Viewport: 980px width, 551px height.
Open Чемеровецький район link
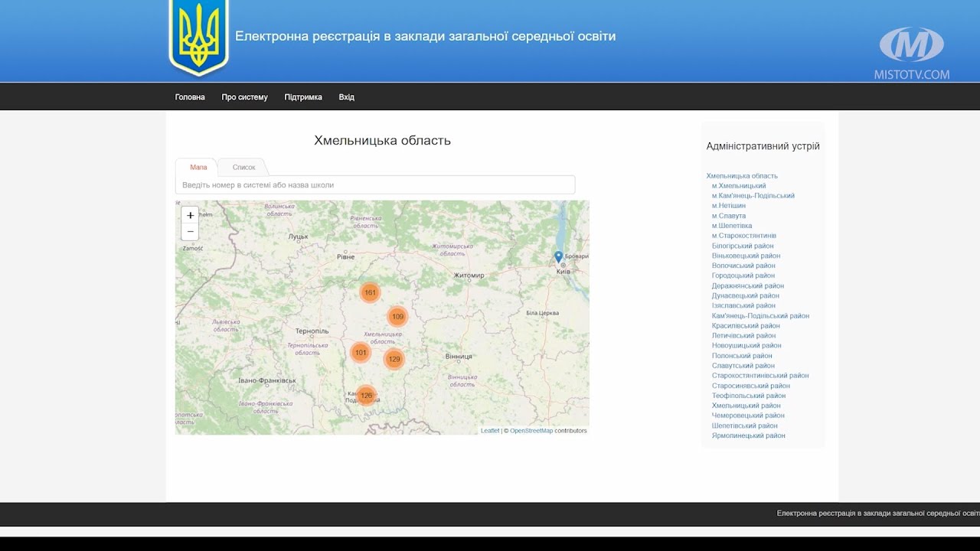[748, 416]
